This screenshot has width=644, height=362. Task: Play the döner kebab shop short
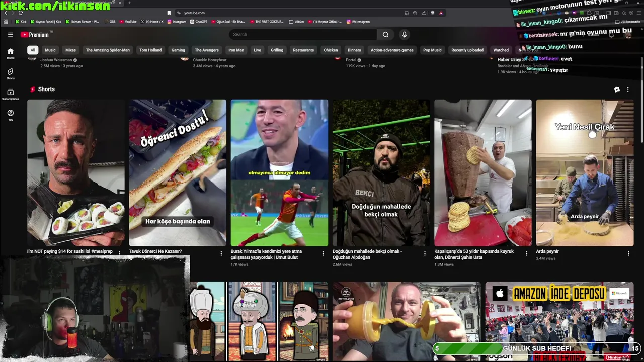click(483, 173)
